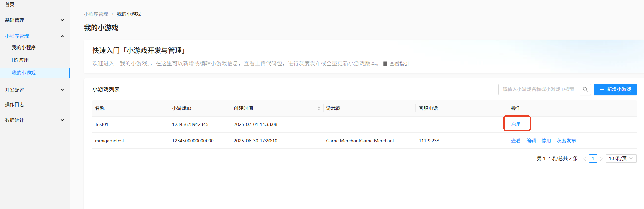Click the Test01 name cell
This screenshot has height=209, width=644.
[102, 124]
